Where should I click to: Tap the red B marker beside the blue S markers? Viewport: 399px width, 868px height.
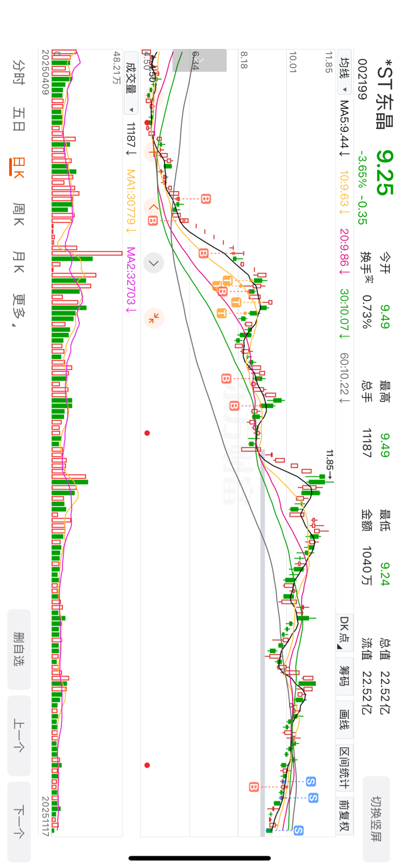tap(254, 787)
